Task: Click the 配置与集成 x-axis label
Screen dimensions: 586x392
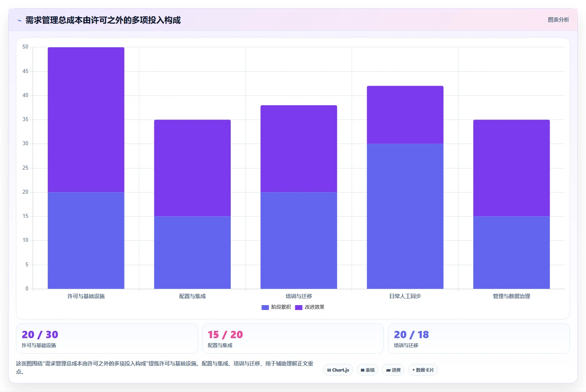Action: (192, 296)
